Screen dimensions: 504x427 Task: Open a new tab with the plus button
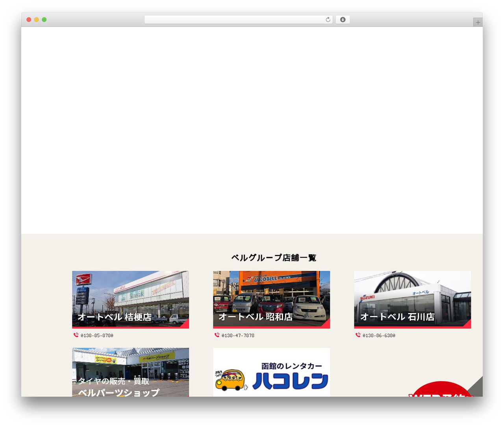tap(478, 22)
